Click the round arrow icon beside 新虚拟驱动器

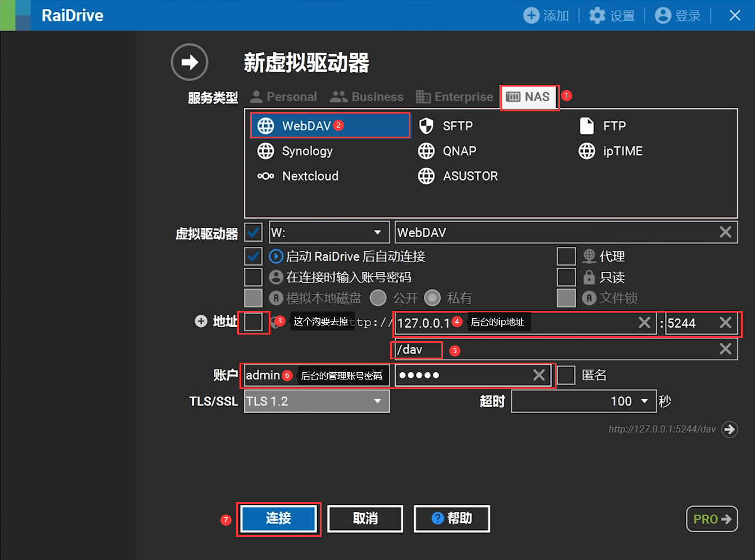[x=189, y=62]
